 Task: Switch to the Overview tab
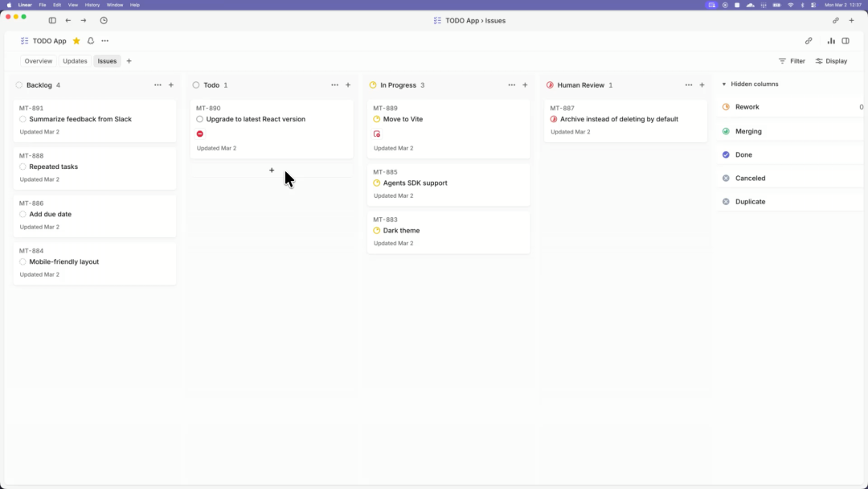point(38,61)
